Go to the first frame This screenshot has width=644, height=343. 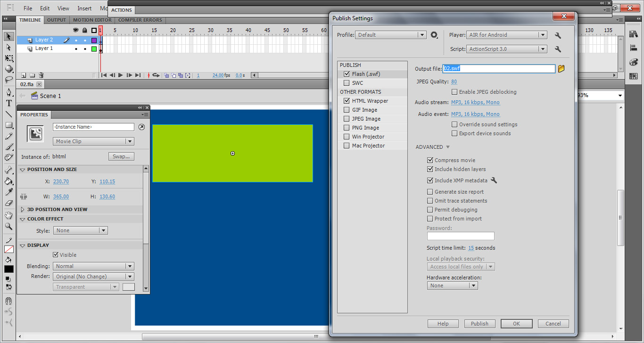(104, 75)
